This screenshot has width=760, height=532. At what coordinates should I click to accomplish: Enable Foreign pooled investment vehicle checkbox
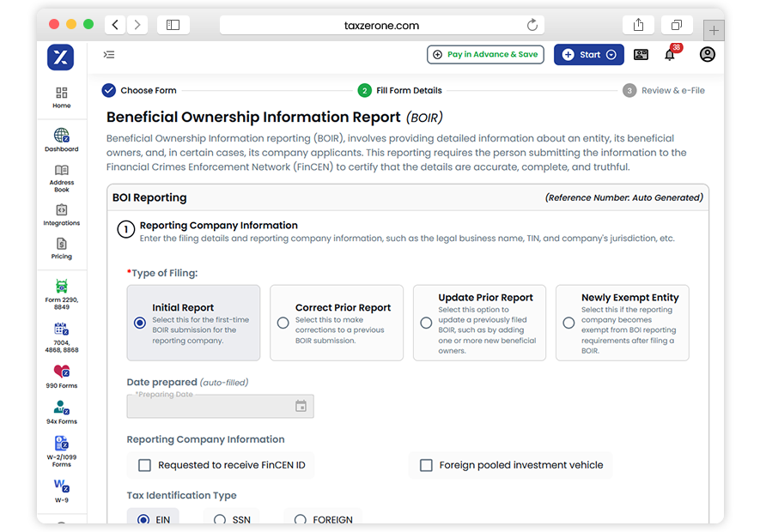tap(426, 465)
